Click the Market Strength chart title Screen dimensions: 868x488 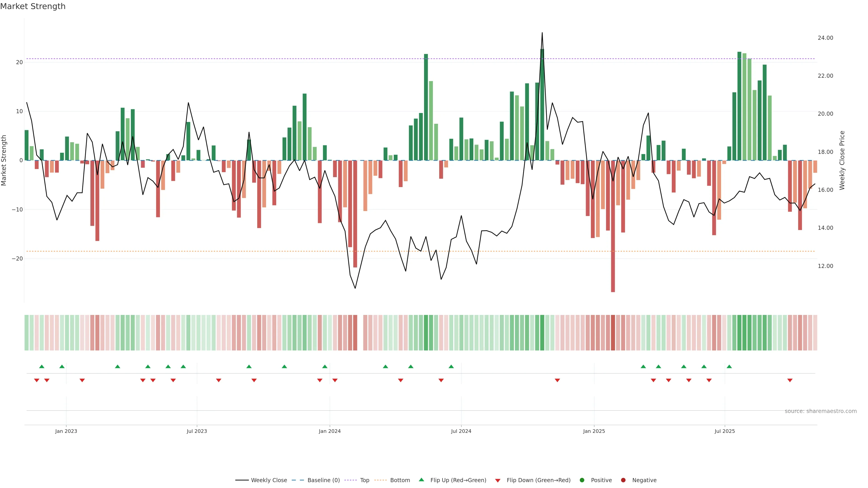[33, 6]
